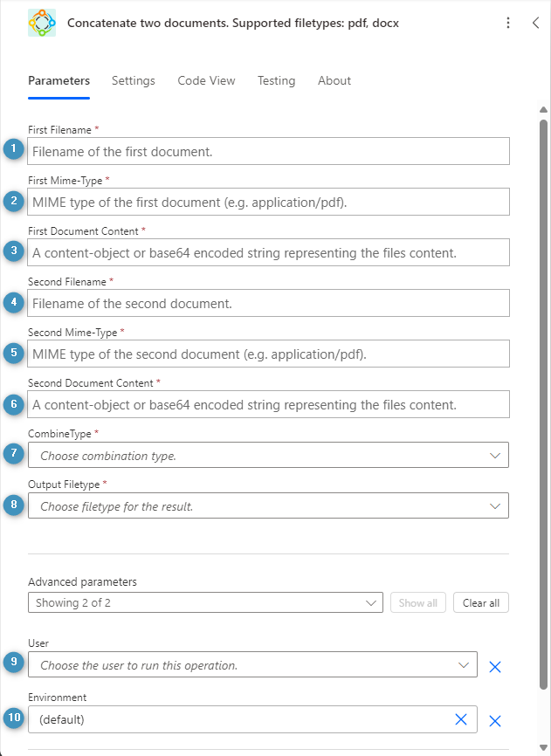Switch to the Parameters tab
The image size is (551, 756).
pos(59,80)
